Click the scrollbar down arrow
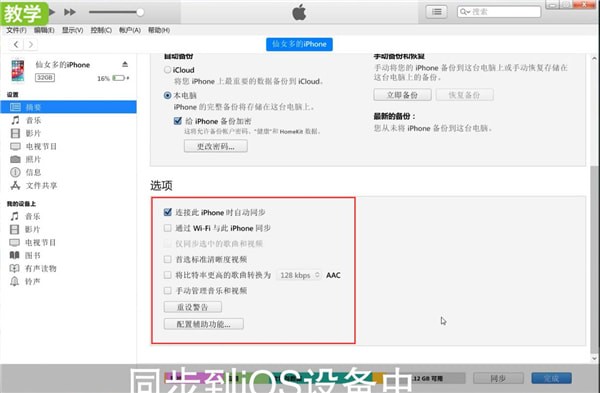 click(x=594, y=359)
